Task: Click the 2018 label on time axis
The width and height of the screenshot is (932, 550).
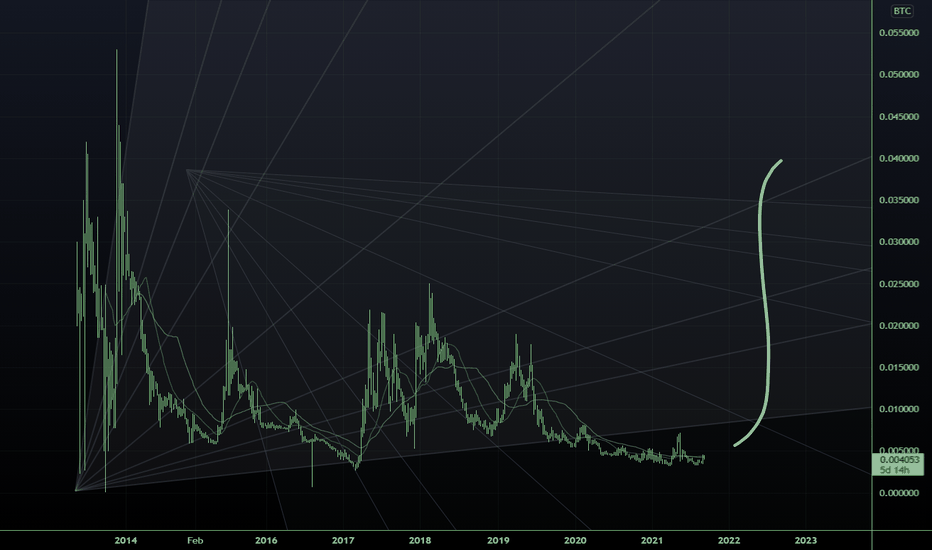Action: [x=420, y=540]
